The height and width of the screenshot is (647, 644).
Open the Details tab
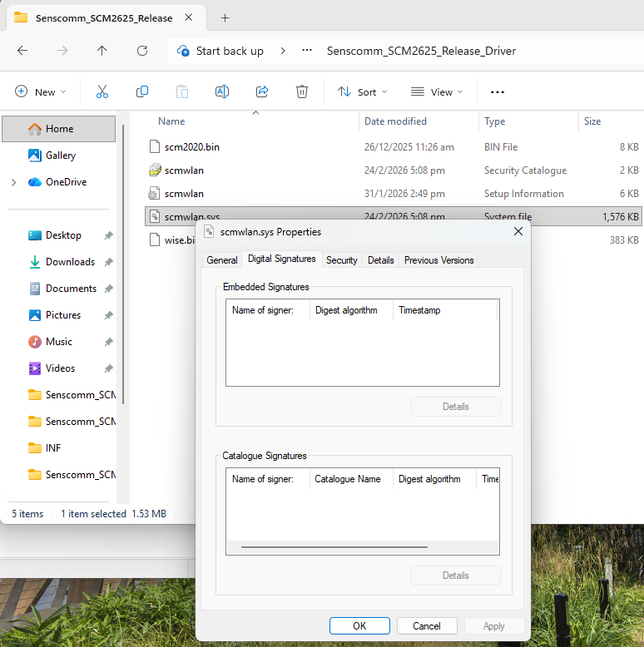click(380, 260)
